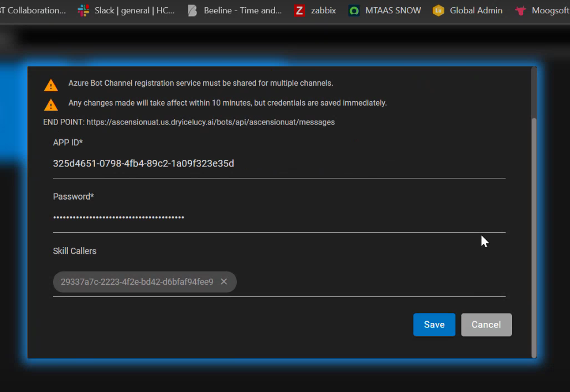
Task: Click the 'Azure Bot Channel registration' warning text
Action: [201, 83]
